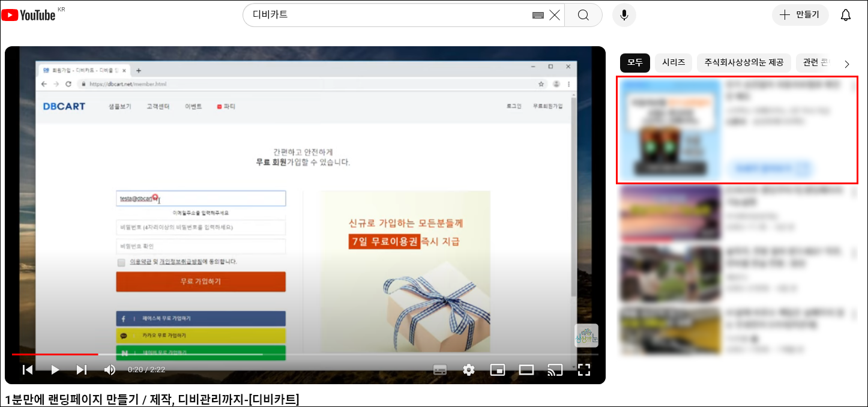Mute the video using the speaker icon
The width and height of the screenshot is (868, 407).
tap(110, 370)
